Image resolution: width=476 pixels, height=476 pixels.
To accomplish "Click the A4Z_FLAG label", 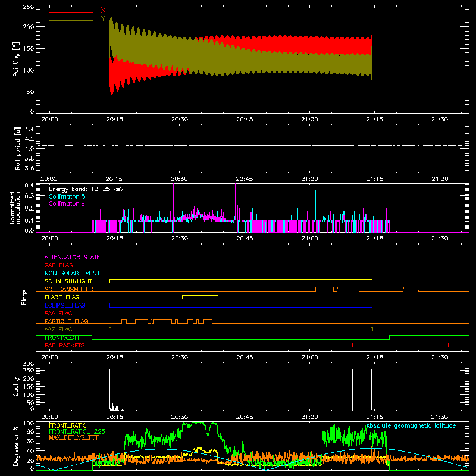I will [x=58, y=329].
